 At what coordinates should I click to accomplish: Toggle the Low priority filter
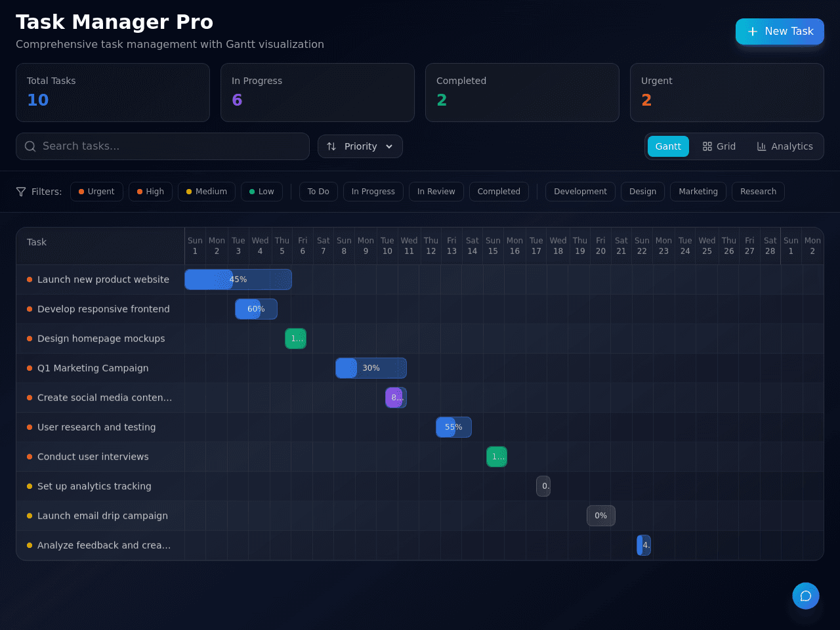tap(262, 192)
